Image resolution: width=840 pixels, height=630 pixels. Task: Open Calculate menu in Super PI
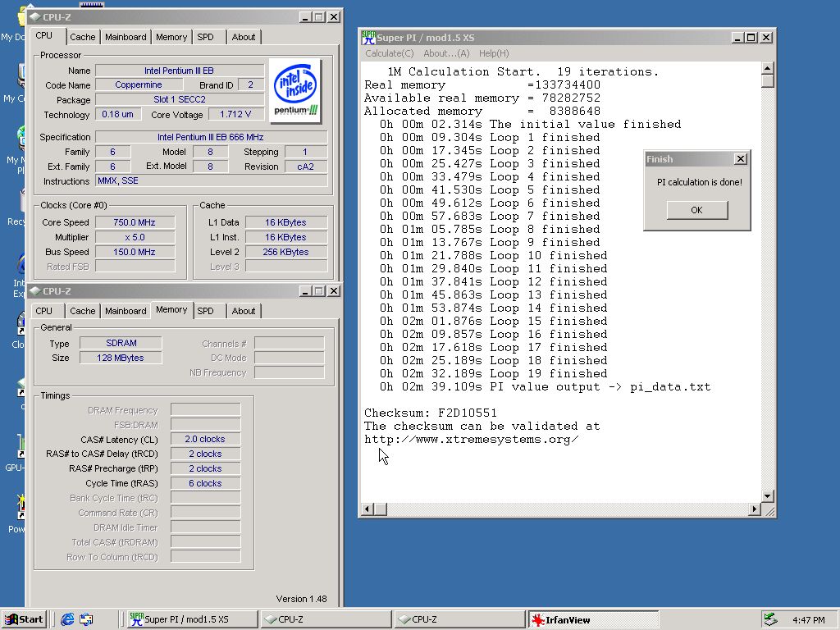pos(390,53)
